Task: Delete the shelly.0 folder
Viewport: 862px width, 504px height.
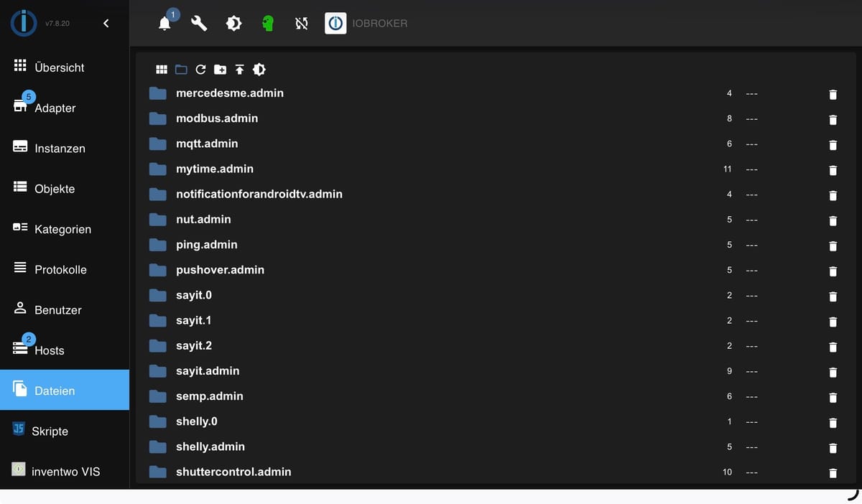Action: coord(833,422)
